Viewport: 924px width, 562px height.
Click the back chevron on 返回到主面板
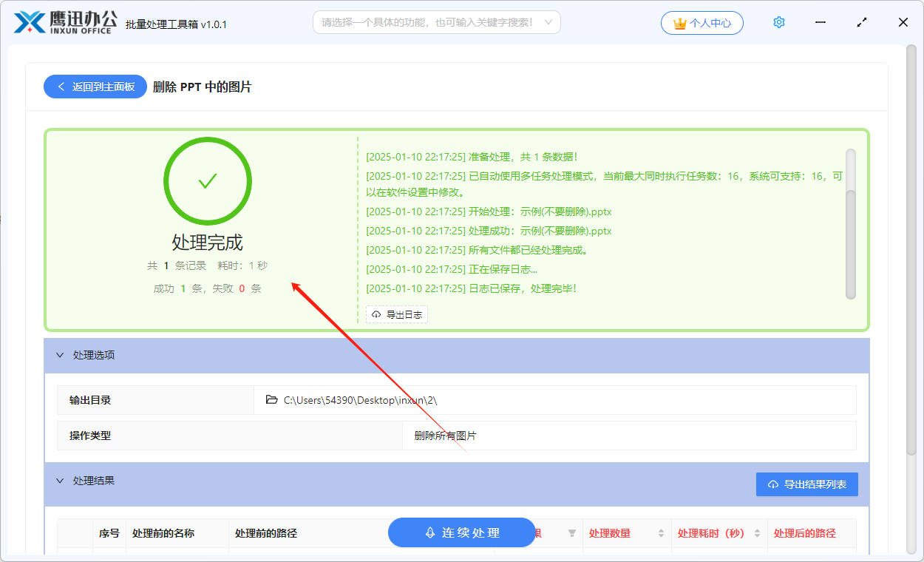tap(61, 87)
